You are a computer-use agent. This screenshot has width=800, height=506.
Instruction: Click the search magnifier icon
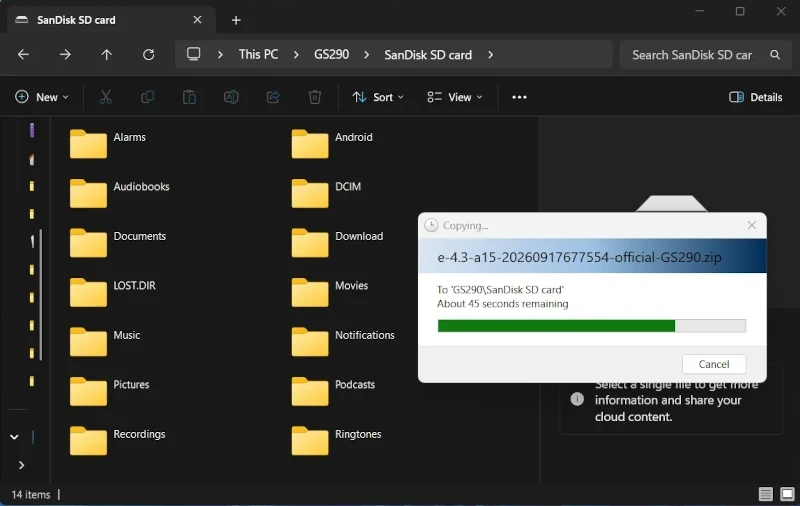pyautogui.click(x=775, y=55)
